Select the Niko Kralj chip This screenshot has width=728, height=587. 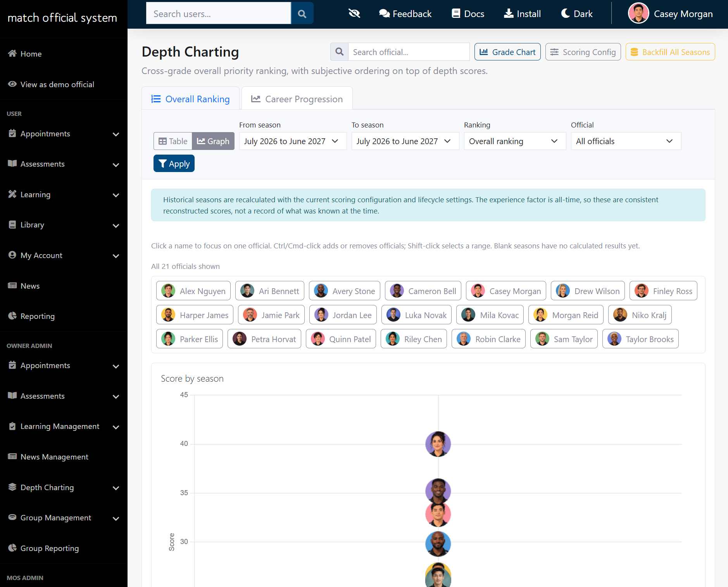(x=640, y=315)
